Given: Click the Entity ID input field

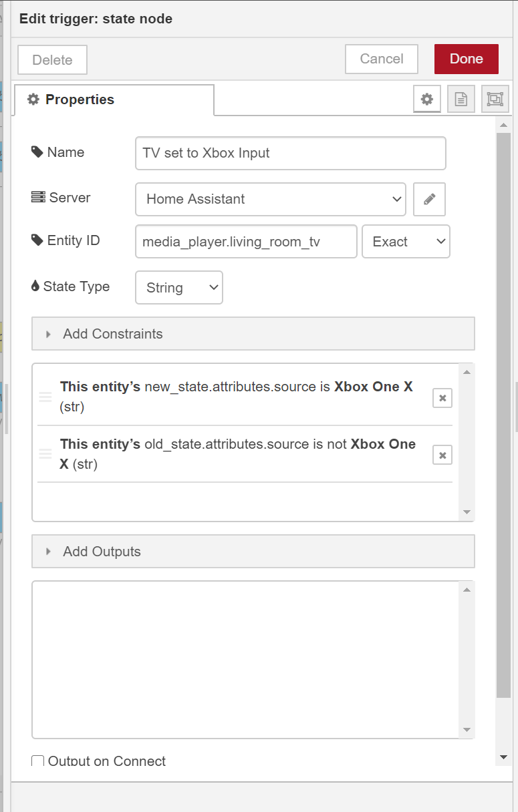Looking at the screenshot, I should pyautogui.click(x=246, y=242).
